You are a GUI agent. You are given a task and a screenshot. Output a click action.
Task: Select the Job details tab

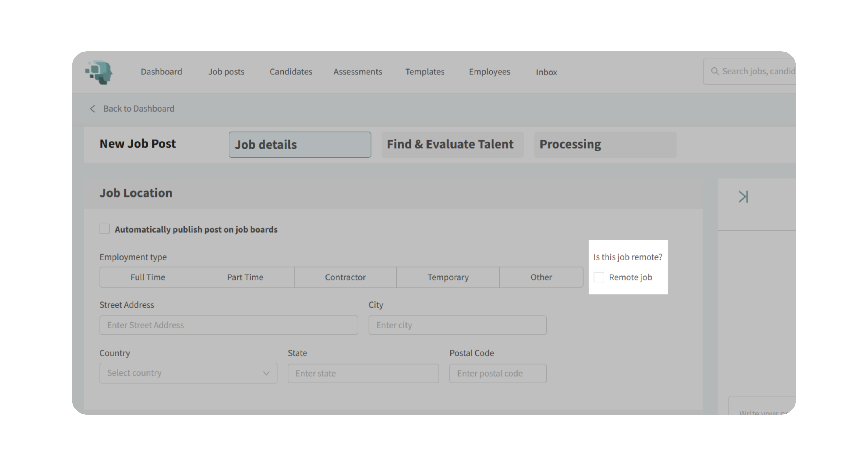pyautogui.click(x=299, y=145)
